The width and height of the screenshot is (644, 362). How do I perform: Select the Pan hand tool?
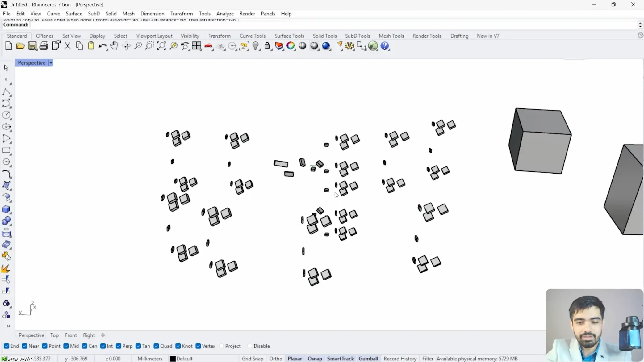(114, 46)
